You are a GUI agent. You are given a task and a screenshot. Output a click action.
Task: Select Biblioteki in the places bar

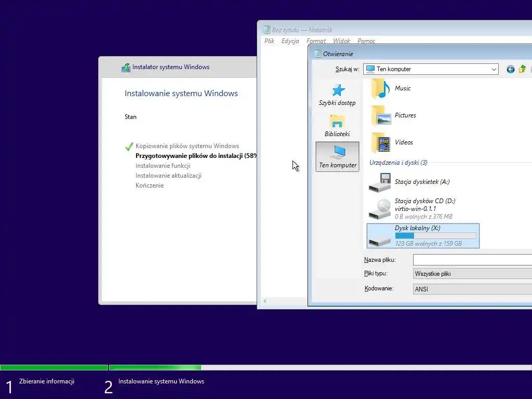337,126
